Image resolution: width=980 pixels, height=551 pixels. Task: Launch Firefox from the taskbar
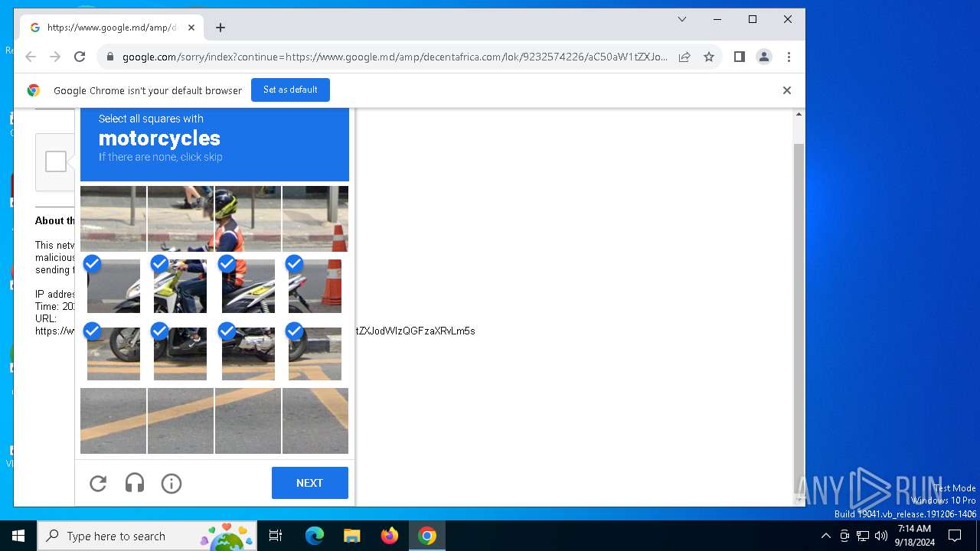coord(390,536)
